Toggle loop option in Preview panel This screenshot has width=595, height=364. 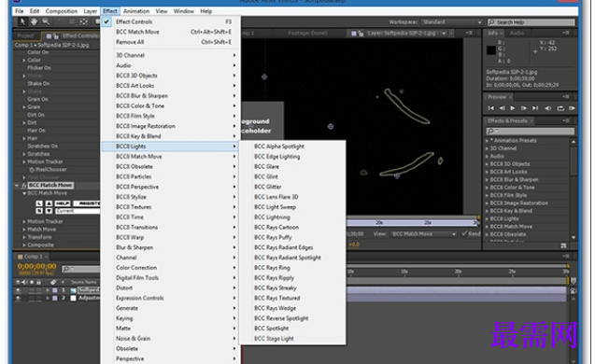tap(560, 108)
